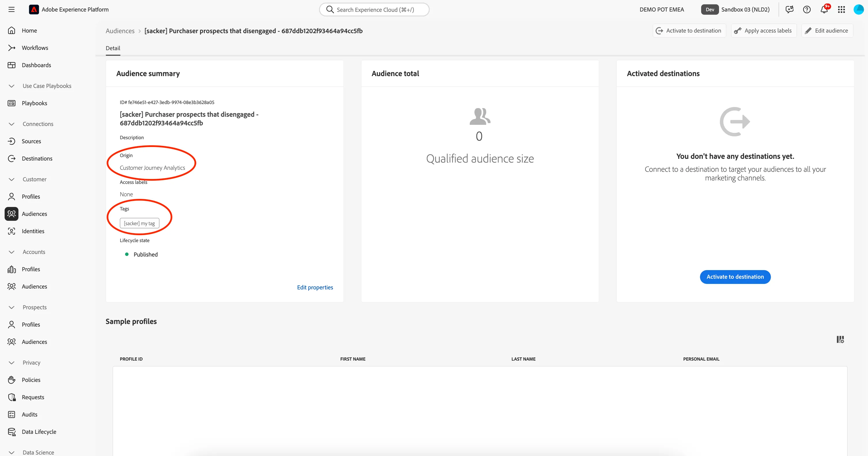
Task: Click the Search Experience Cloud field
Action: click(x=374, y=10)
